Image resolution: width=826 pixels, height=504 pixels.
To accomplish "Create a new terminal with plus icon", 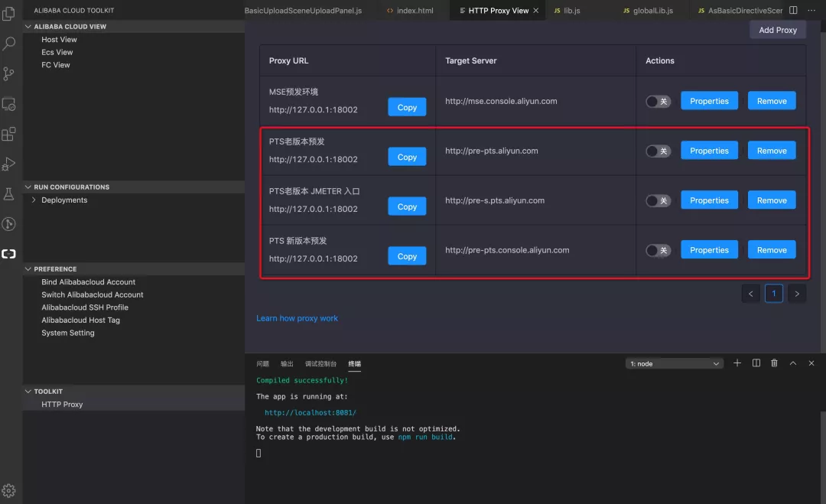I will 737,363.
